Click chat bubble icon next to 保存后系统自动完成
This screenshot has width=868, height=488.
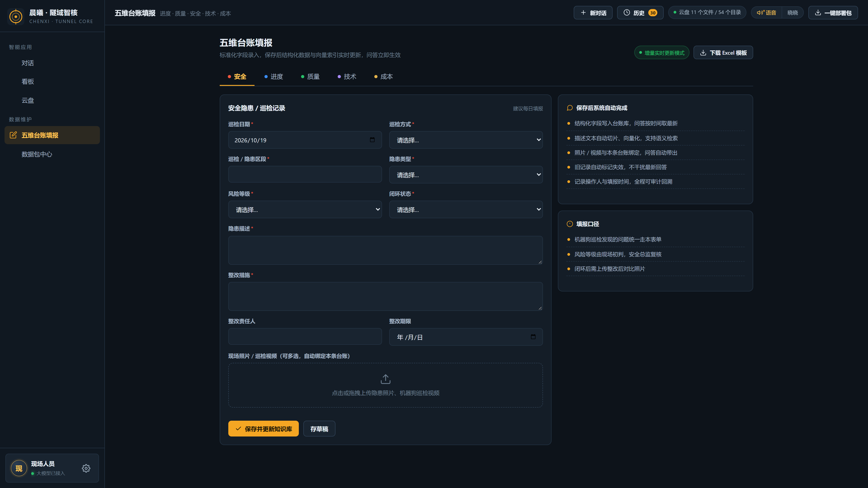click(x=570, y=108)
